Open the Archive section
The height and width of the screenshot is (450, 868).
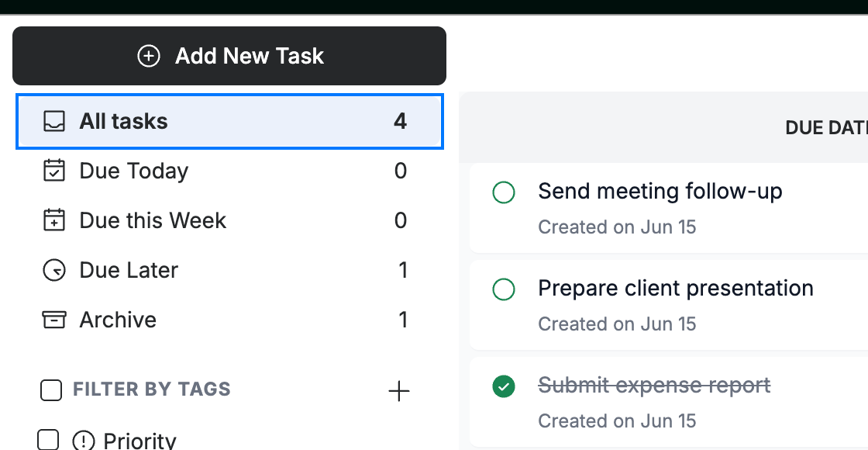229,320
